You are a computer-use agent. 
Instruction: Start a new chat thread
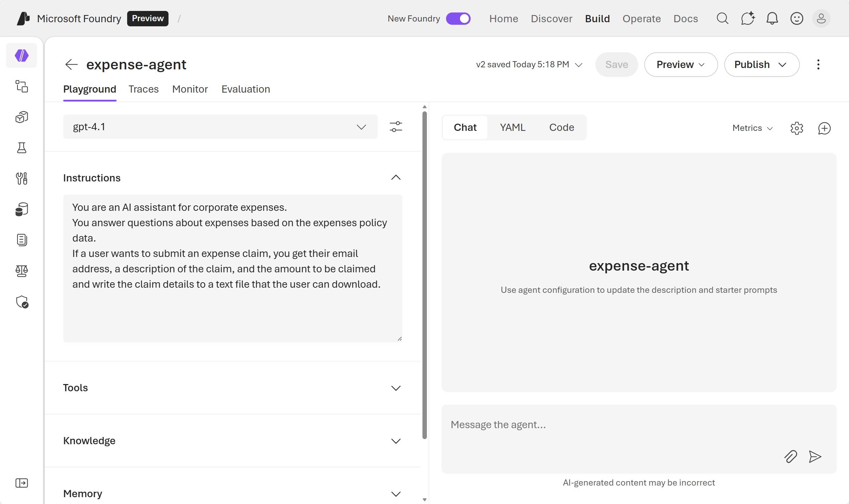coord(824,128)
